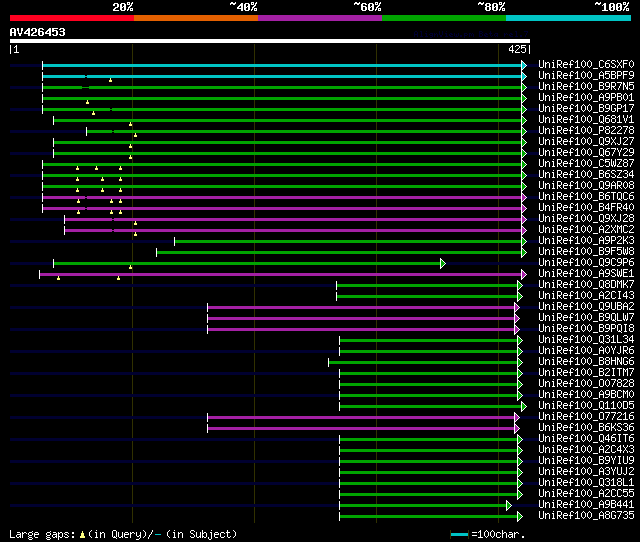Click the UniRef100_A9PB01 hit name
Image resolution: width=640 pixels, height=542 pixels.
click(x=586, y=98)
